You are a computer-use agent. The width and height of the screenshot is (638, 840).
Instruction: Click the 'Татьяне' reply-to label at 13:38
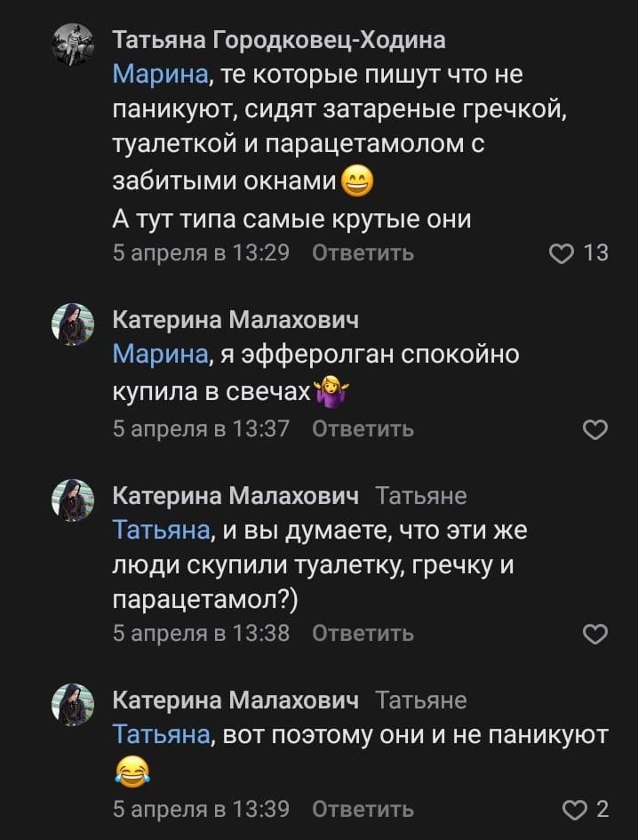coord(420,496)
